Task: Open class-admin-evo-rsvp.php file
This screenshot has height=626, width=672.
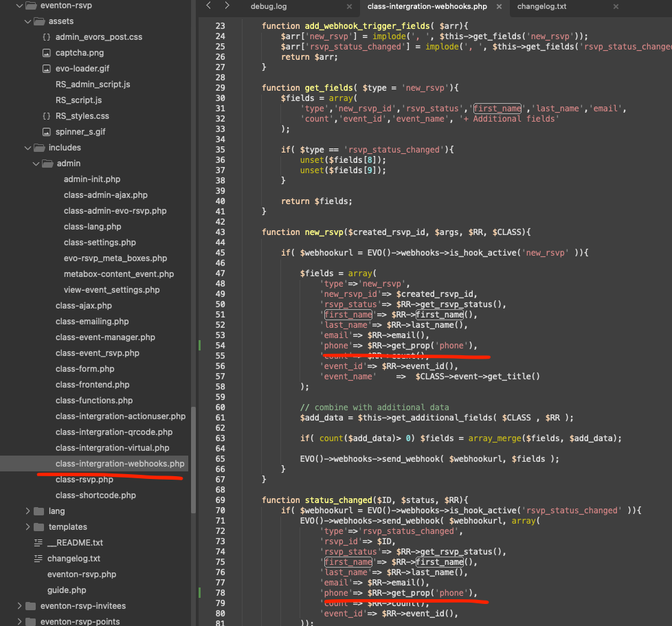Action: click(115, 211)
